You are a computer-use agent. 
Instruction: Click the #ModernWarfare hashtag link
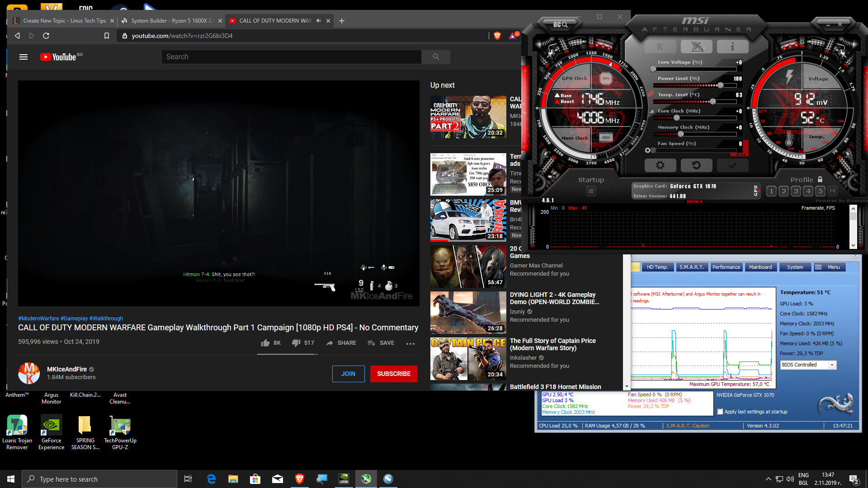tap(38, 319)
